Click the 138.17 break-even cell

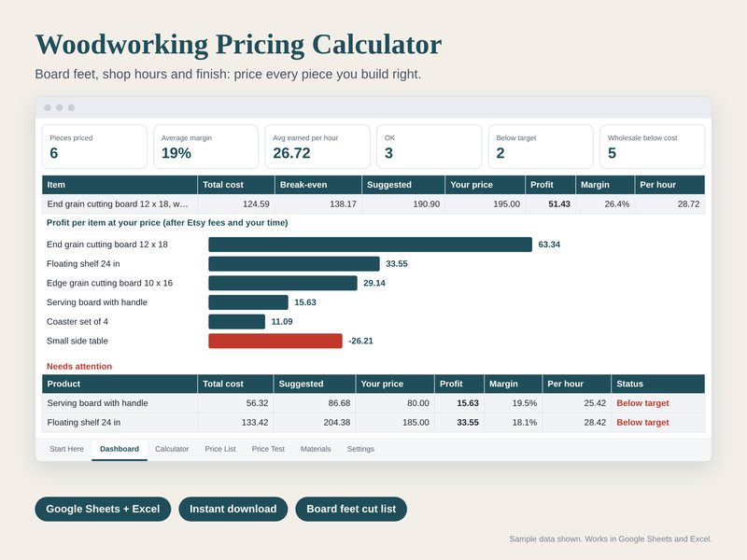(318, 203)
